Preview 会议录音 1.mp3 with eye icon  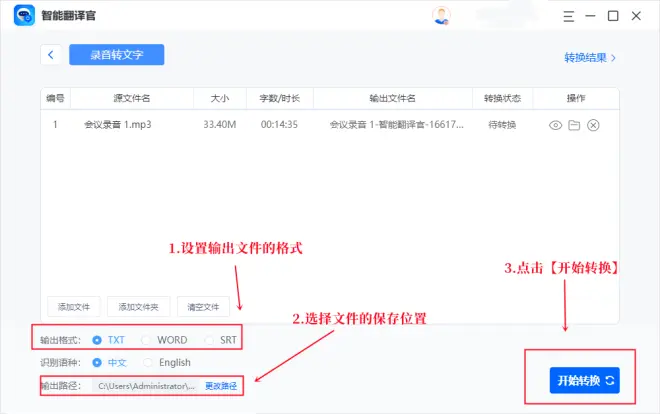(556, 125)
